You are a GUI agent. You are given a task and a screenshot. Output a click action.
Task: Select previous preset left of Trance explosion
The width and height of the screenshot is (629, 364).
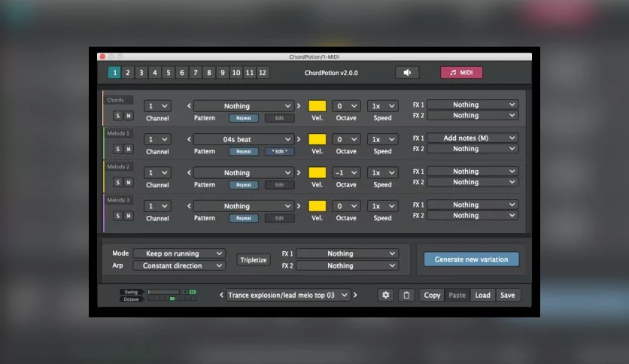221,295
